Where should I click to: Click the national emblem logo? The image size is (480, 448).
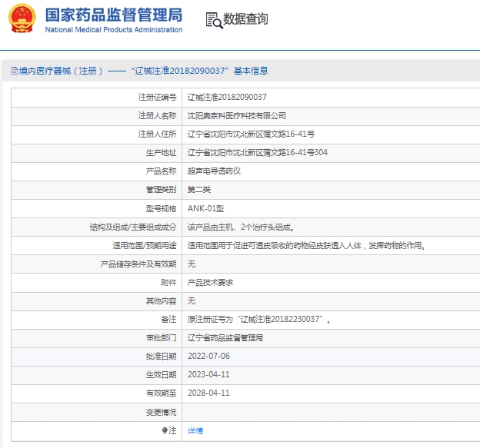pyautogui.click(x=22, y=18)
